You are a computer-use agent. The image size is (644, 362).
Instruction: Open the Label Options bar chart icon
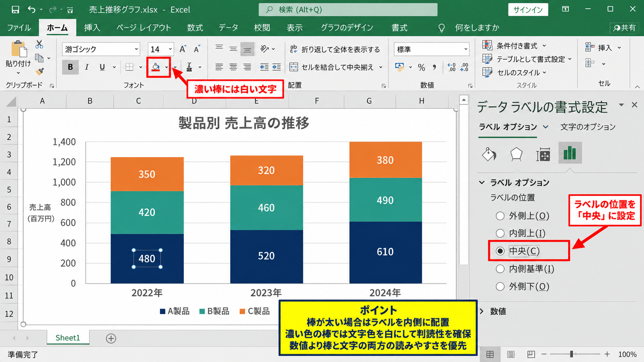[x=570, y=153]
